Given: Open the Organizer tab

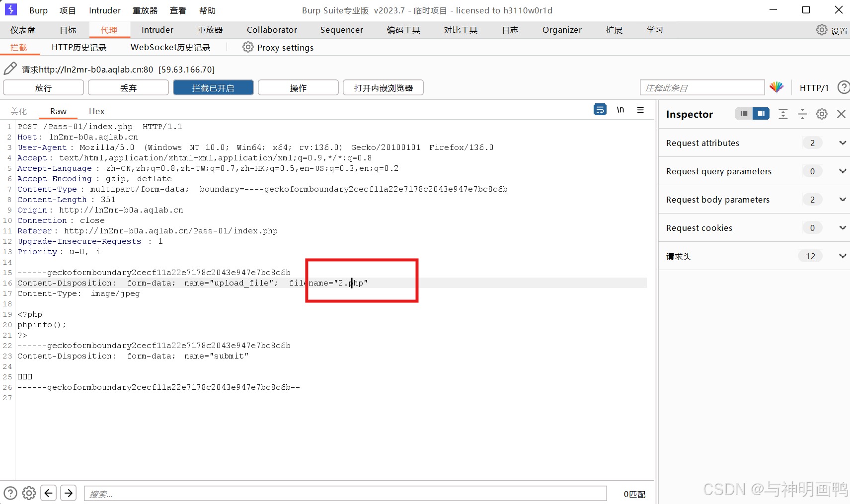Looking at the screenshot, I should (x=562, y=30).
